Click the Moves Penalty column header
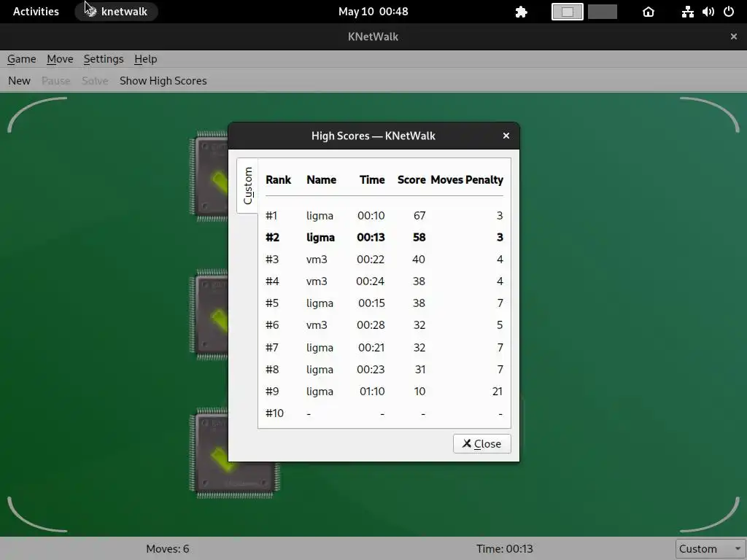The height and width of the screenshot is (560, 747). [467, 180]
